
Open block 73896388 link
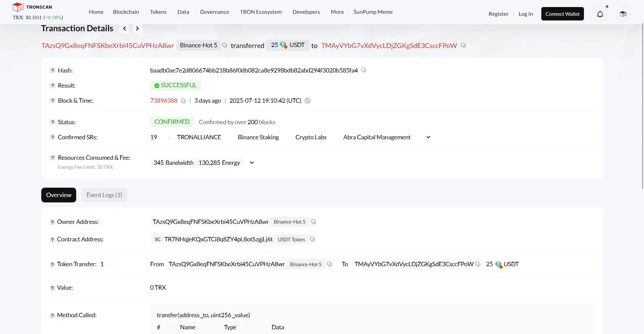coord(164,101)
